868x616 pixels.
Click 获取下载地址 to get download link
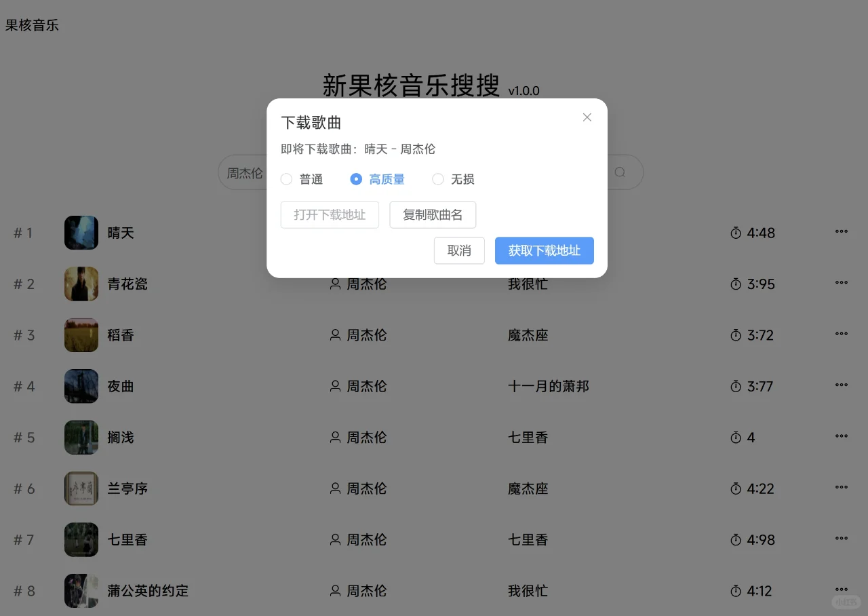point(545,250)
